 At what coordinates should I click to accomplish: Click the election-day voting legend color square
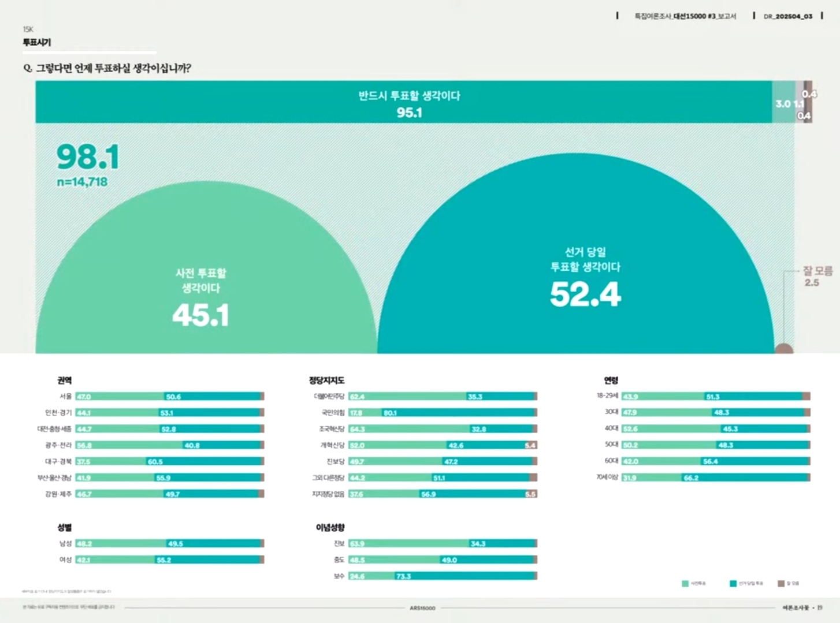click(733, 584)
